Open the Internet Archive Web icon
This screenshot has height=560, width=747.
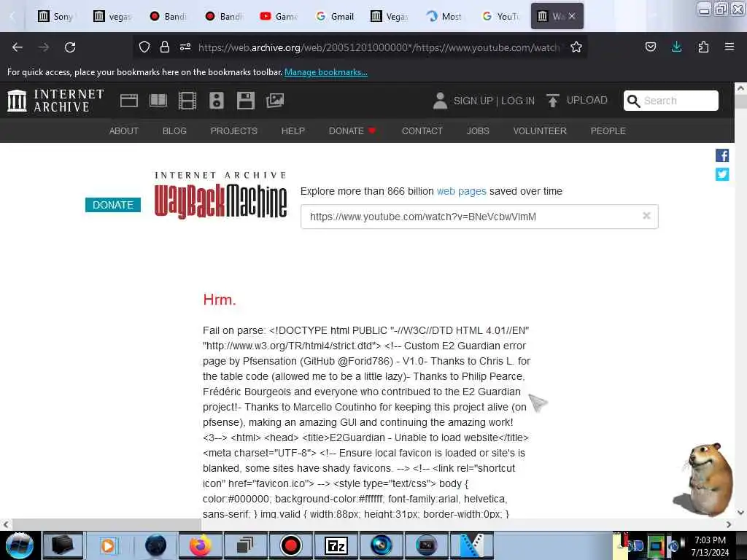(x=128, y=101)
